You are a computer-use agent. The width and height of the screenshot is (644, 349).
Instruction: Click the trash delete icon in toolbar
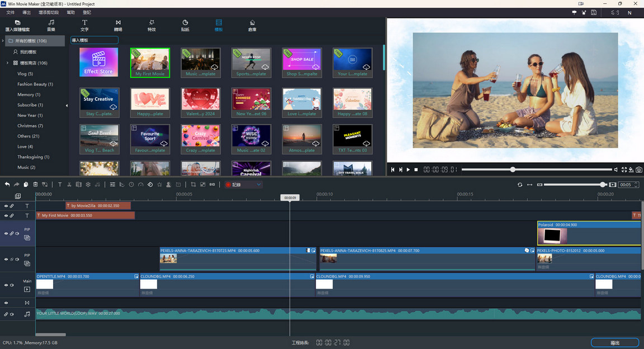coord(35,185)
